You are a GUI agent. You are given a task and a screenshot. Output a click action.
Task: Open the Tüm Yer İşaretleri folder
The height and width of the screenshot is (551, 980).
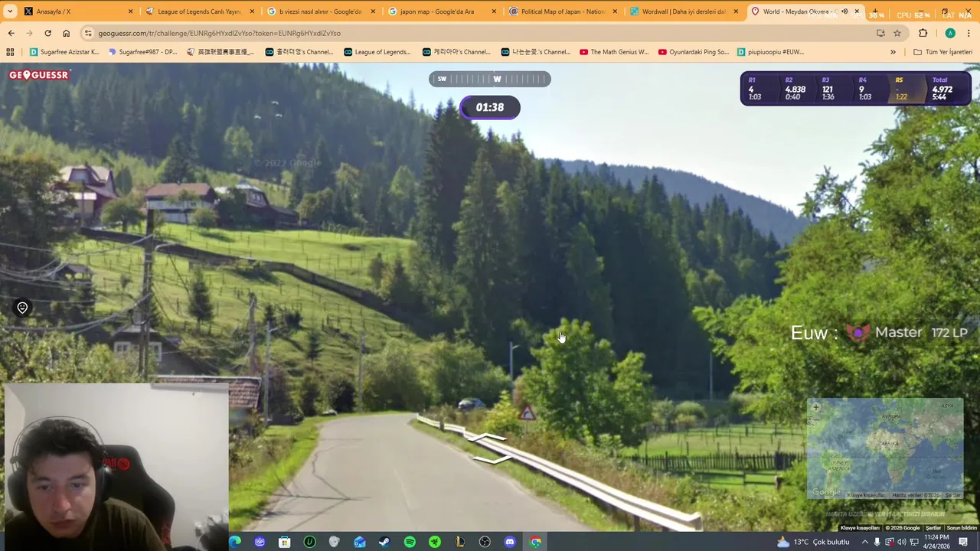(942, 52)
